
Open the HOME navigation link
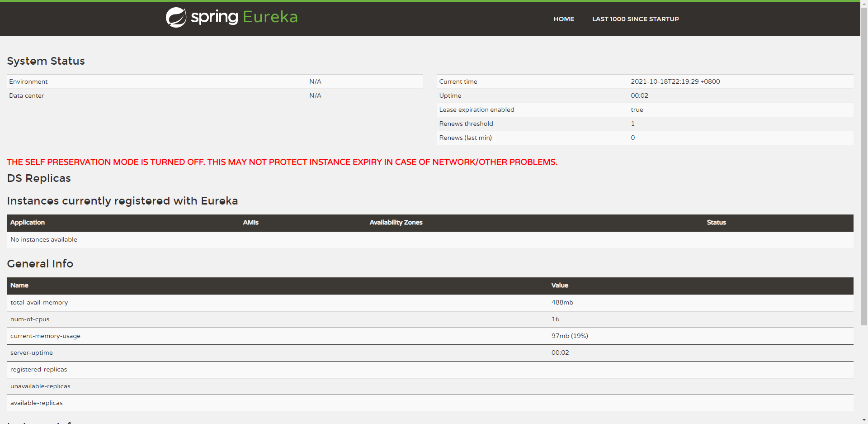tap(564, 19)
